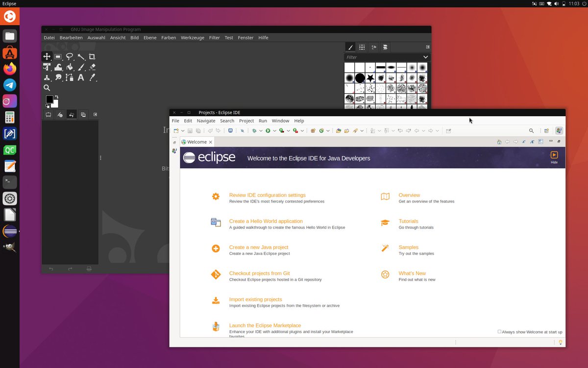Select the Zoom tool in GIMP
588x368 pixels.
tap(47, 87)
